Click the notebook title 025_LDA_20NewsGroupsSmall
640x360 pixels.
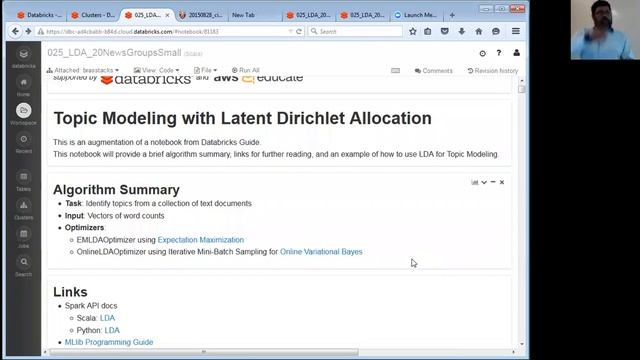coord(114,53)
